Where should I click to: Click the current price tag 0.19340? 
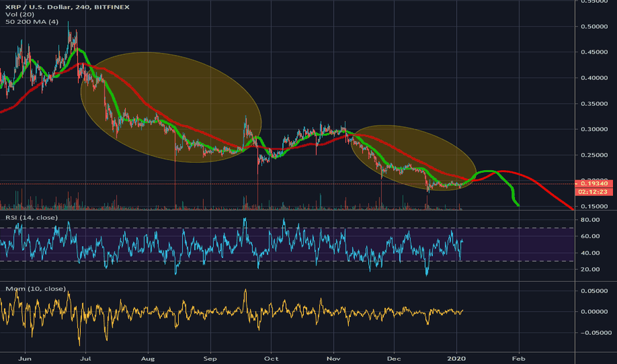[x=594, y=184]
